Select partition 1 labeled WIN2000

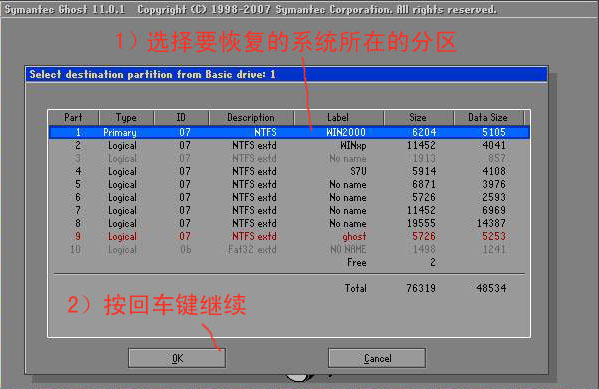click(289, 132)
